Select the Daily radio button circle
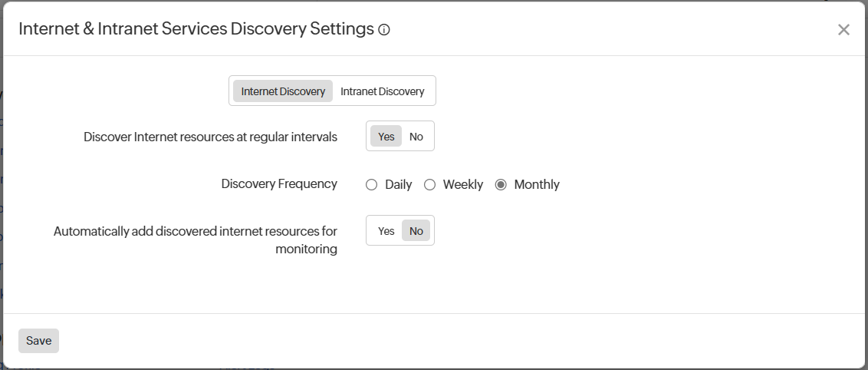Image resolution: width=868 pixels, height=370 pixels. (x=372, y=184)
